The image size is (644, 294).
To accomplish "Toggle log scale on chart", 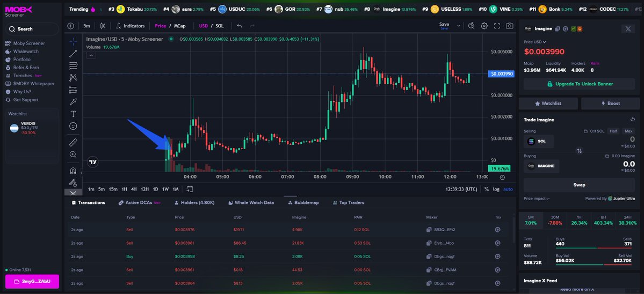I will 496,189.
